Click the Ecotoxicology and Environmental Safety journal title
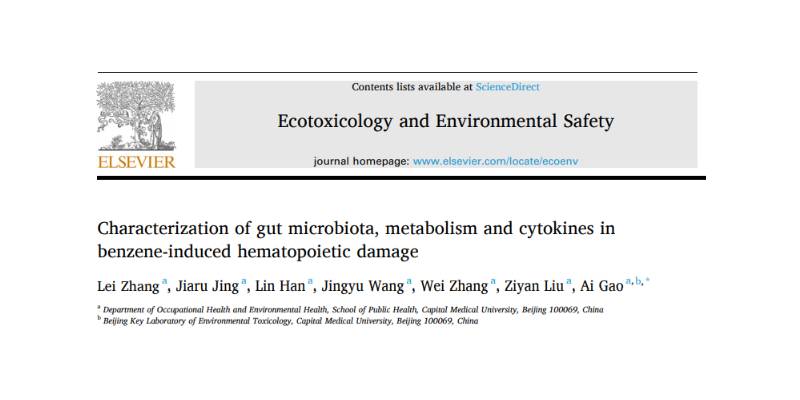The image size is (800, 400). [445, 123]
